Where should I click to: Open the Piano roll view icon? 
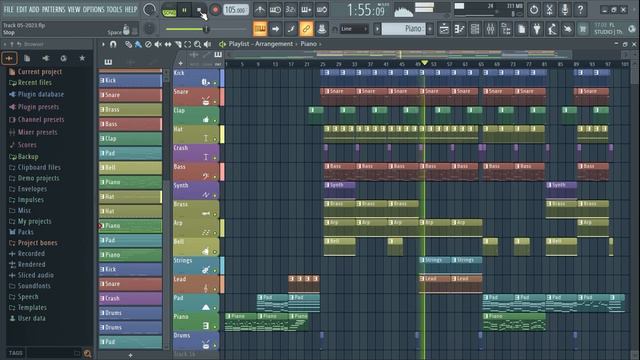click(460, 29)
